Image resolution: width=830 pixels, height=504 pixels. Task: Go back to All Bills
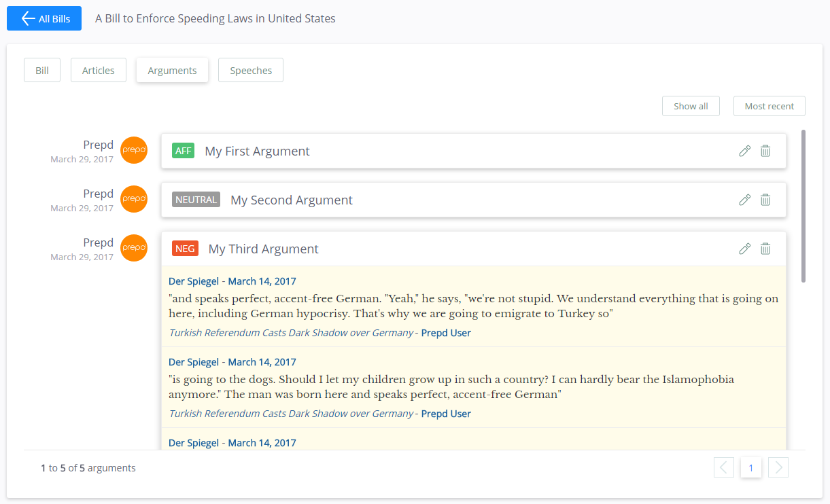(44, 18)
